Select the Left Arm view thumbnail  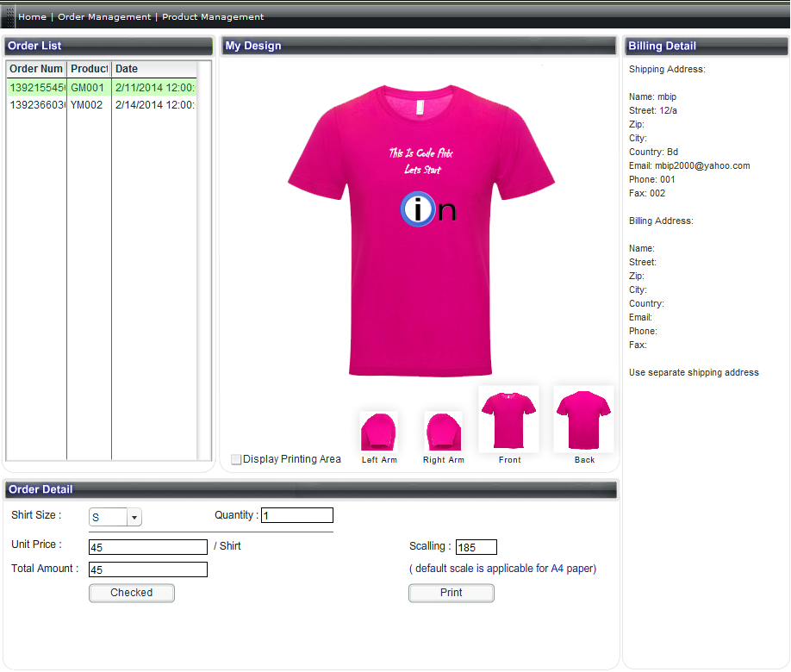click(x=379, y=432)
